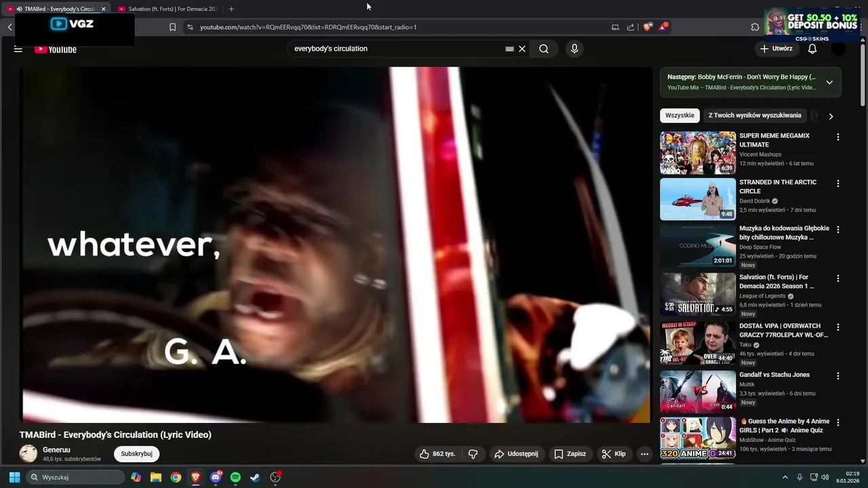Screen dimensions: 868x488
Task: Select the Z Twoich wyników wyszukiwania chip
Action: click(755, 115)
